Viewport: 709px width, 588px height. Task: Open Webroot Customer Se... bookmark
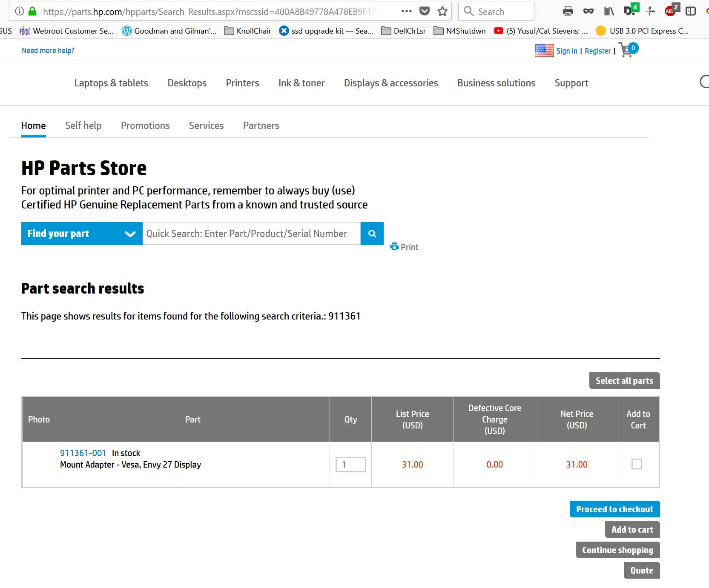[67, 31]
